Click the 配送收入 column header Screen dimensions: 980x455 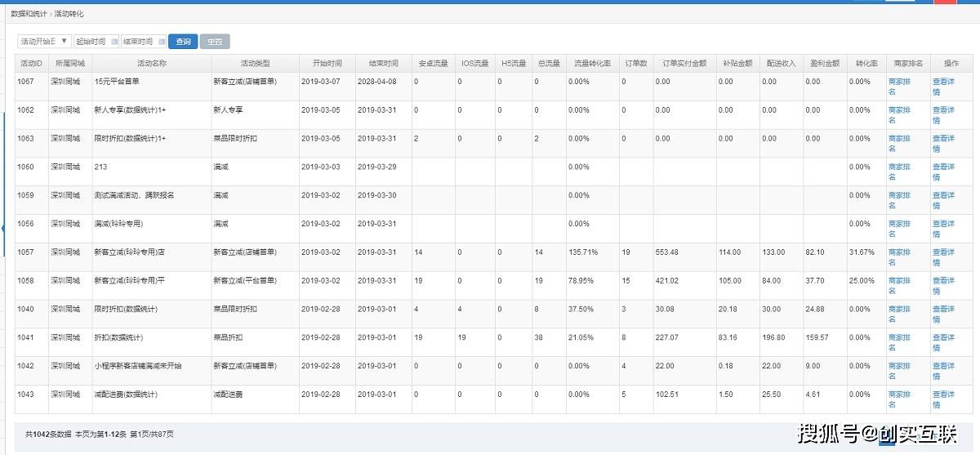tap(781, 63)
